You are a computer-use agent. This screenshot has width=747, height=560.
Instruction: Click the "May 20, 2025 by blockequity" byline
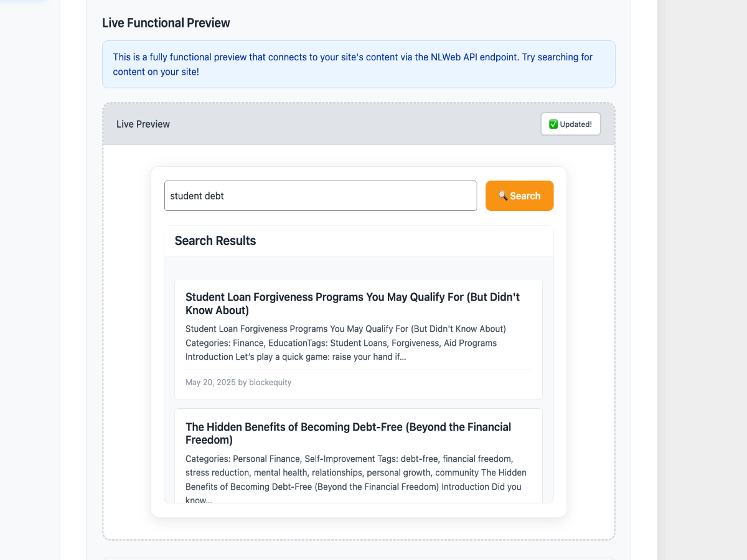(x=238, y=382)
